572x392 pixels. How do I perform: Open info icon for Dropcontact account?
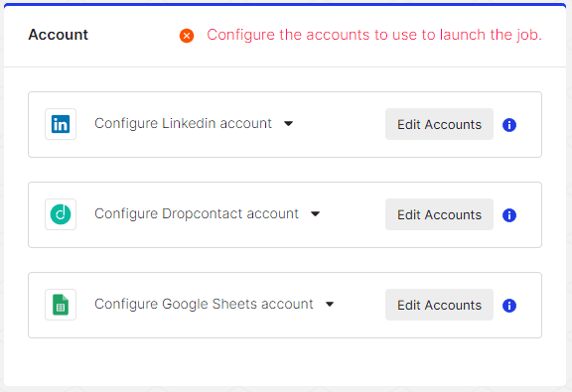509,215
